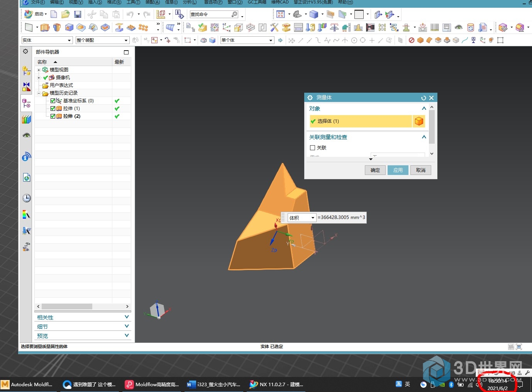Open the Assembly Navigator sidebar tab
The height and width of the screenshot is (392, 532).
pyautogui.click(x=26, y=71)
